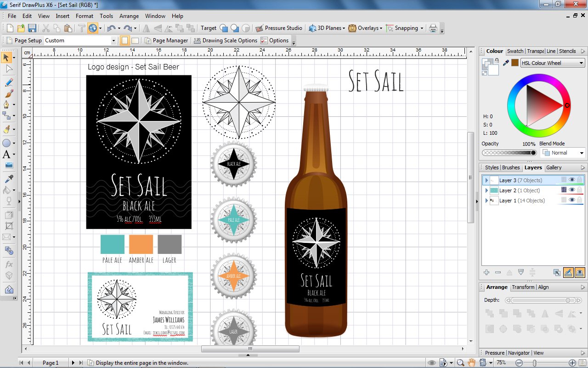Select the Text tool
This screenshot has height=368, width=588.
[6, 155]
